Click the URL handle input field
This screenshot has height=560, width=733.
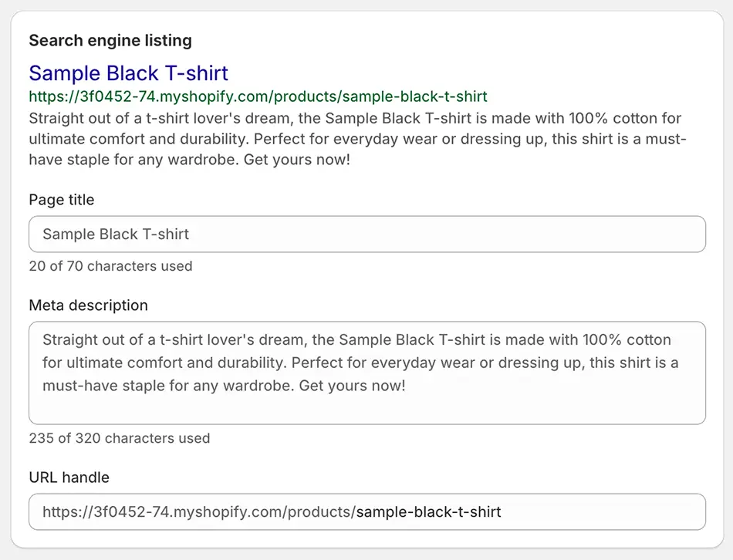point(367,512)
